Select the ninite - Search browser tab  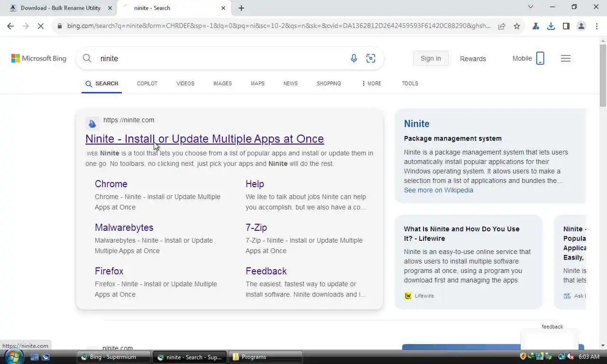(174, 8)
